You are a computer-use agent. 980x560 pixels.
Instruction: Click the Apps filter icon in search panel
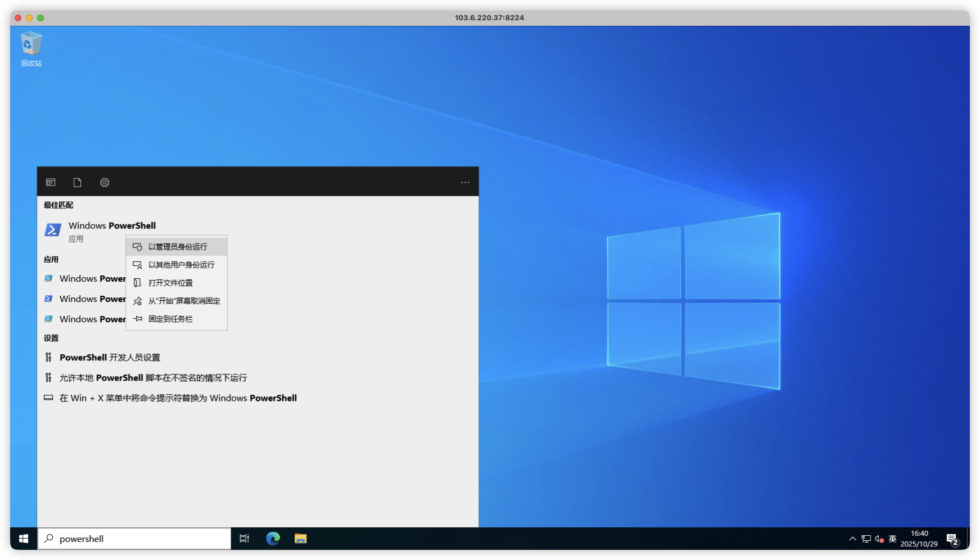[51, 182]
